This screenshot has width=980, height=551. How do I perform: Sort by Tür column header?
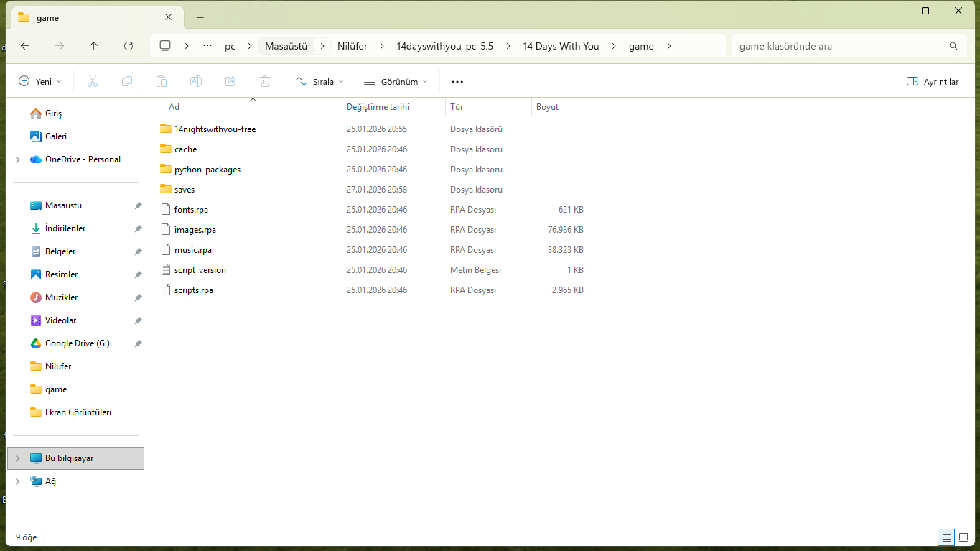(457, 107)
